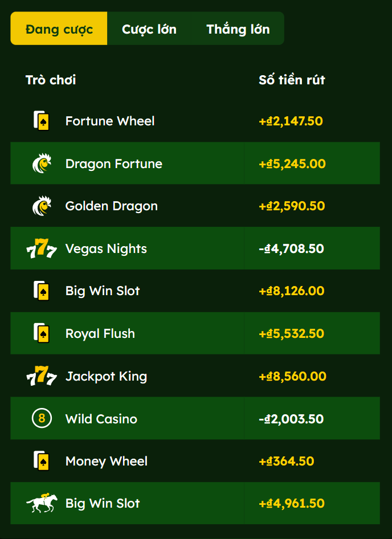Select the Vegas Nights game name
392x539 pixels.
[106, 249]
